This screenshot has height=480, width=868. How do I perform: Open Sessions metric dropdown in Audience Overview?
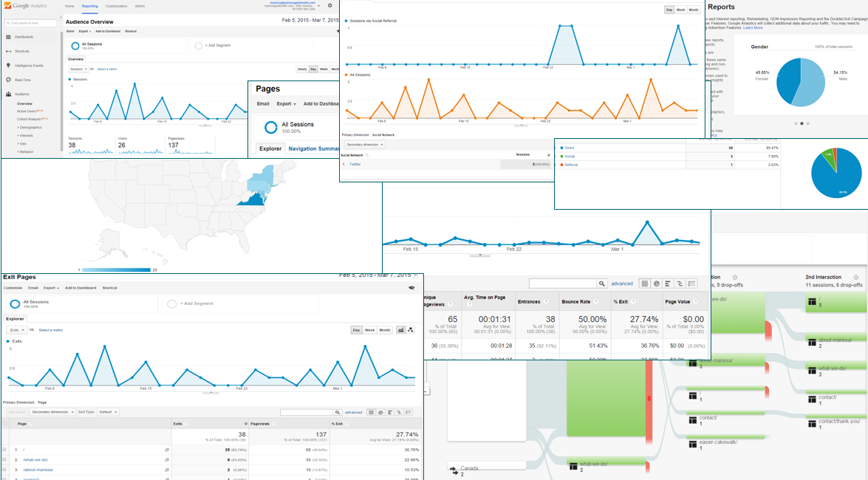(78, 69)
